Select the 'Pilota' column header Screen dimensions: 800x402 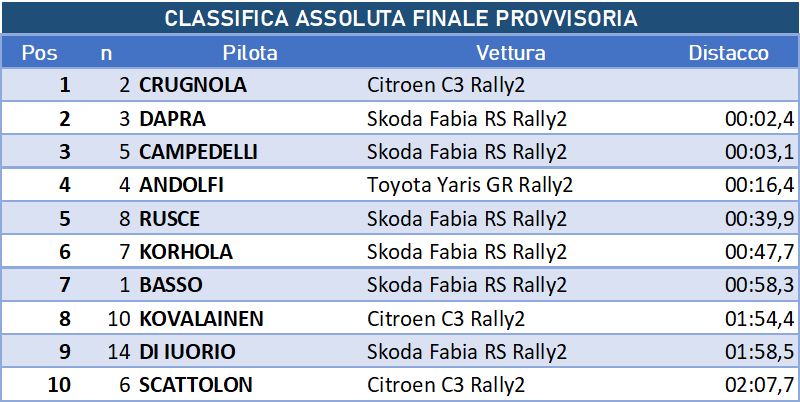[250, 53]
